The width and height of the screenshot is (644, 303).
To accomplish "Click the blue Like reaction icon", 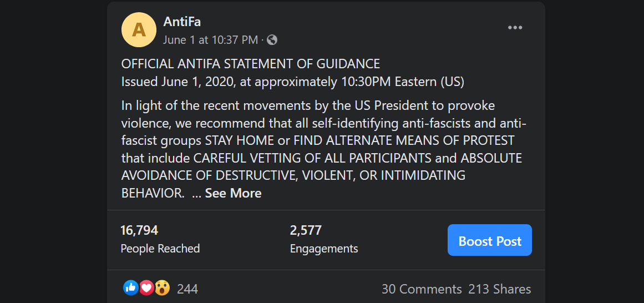I will (x=131, y=287).
